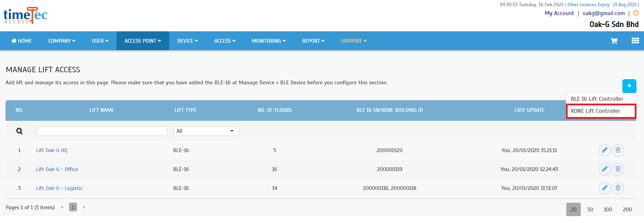Go to next page arrow
This screenshot has height=223, width=644.
(x=84, y=207)
